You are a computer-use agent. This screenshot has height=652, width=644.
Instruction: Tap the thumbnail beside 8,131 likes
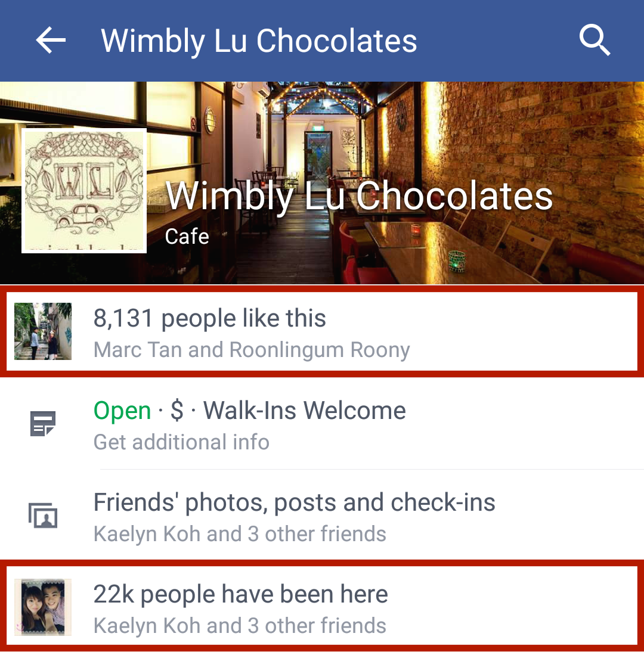click(43, 331)
